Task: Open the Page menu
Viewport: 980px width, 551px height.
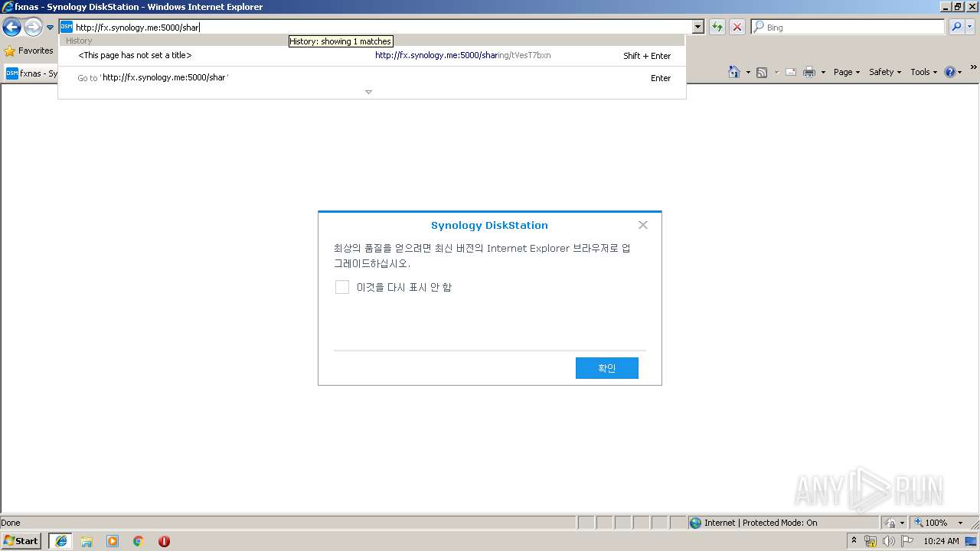Action: [x=847, y=72]
